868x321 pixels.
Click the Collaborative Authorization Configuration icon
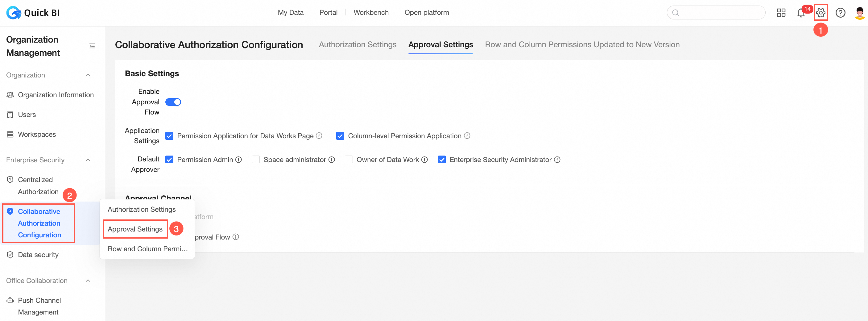pyautogui.click(x=10, y=211)
